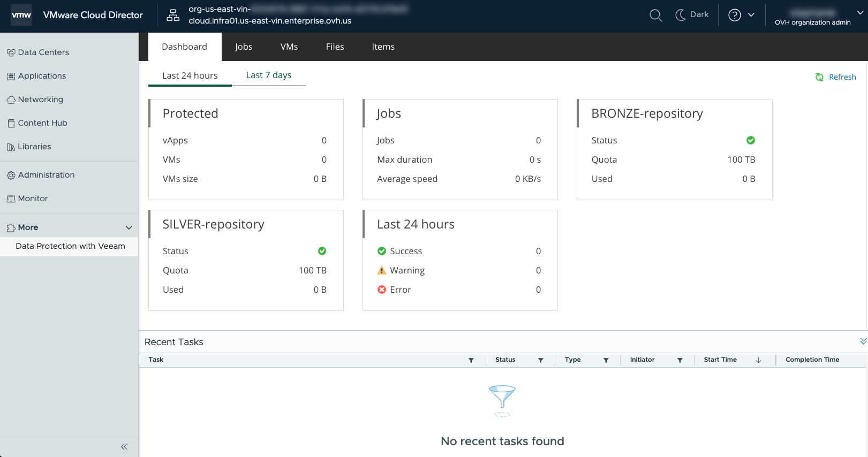Click the Error red cross icon
The height and width of the screenshot is (457, 868).
click(382, 290)
